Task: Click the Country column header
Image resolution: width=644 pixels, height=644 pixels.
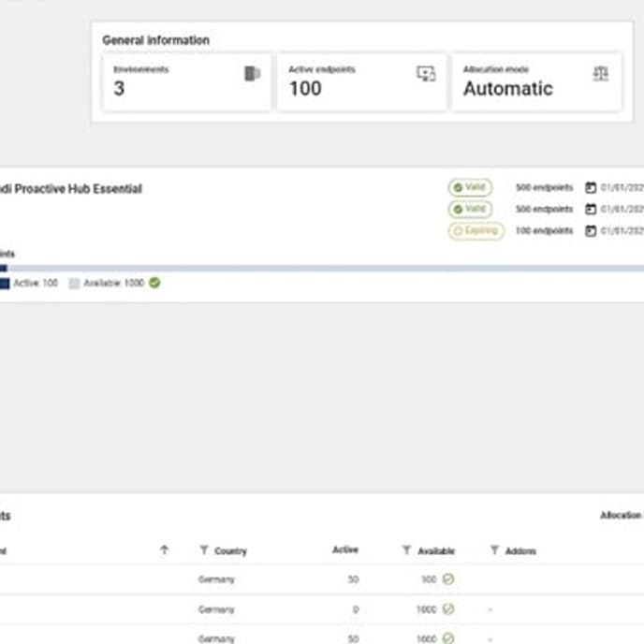Action: (230, 550)
